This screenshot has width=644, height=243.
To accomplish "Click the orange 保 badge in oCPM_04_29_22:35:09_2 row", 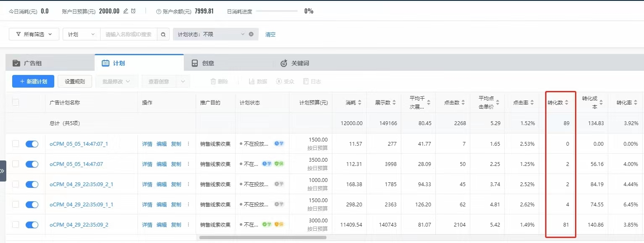I will tap(279, 224).
